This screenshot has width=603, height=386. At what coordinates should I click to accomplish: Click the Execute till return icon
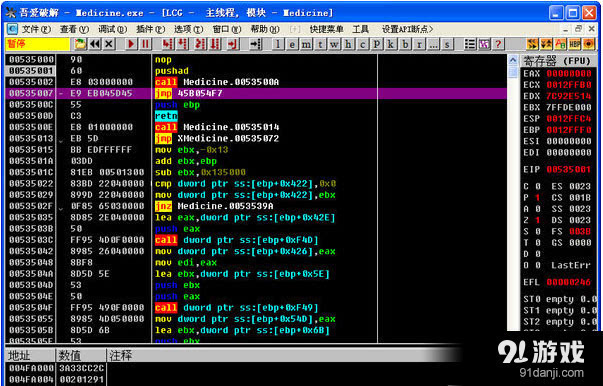pyautogui.click(x=233, y=44)
